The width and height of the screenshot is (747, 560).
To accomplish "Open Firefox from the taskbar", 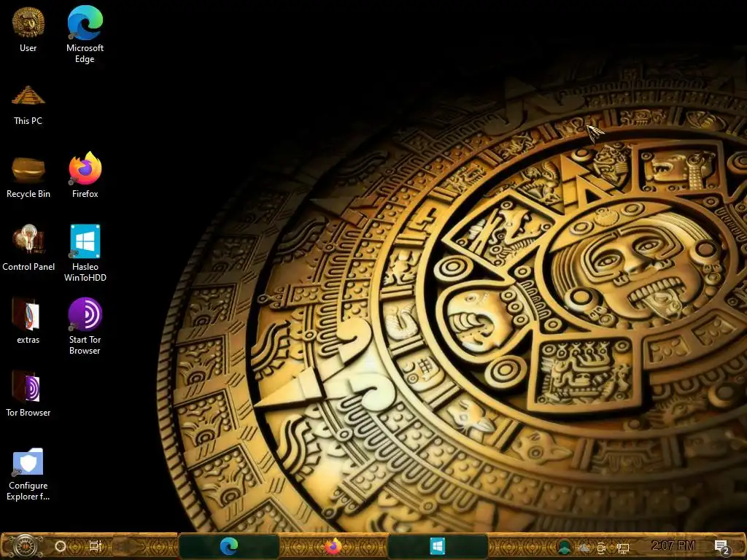I will (333, 546).
